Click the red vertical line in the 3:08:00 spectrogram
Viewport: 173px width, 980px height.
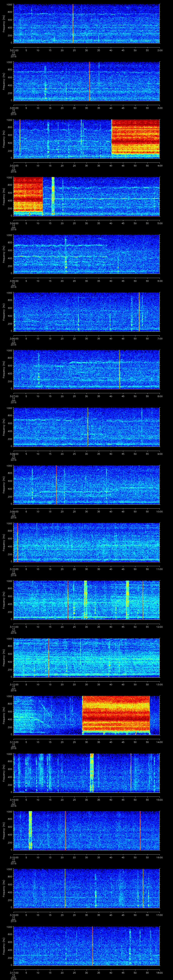[x=88, y=427]
